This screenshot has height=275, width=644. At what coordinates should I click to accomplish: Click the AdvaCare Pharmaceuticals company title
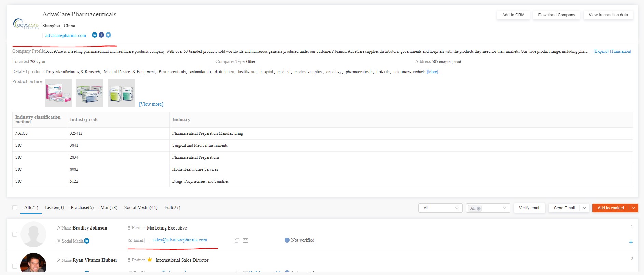coord(79,14)
